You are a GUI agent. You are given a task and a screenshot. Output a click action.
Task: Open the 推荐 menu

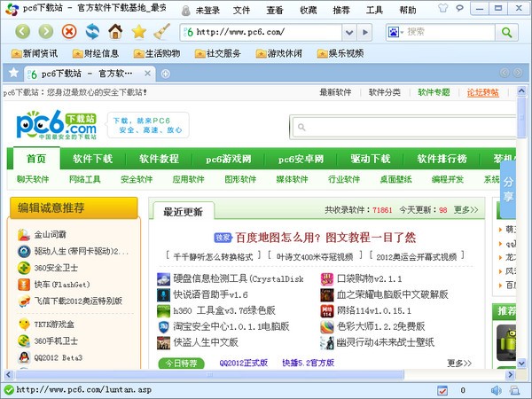pyautogui.click(x=341, y=11)
